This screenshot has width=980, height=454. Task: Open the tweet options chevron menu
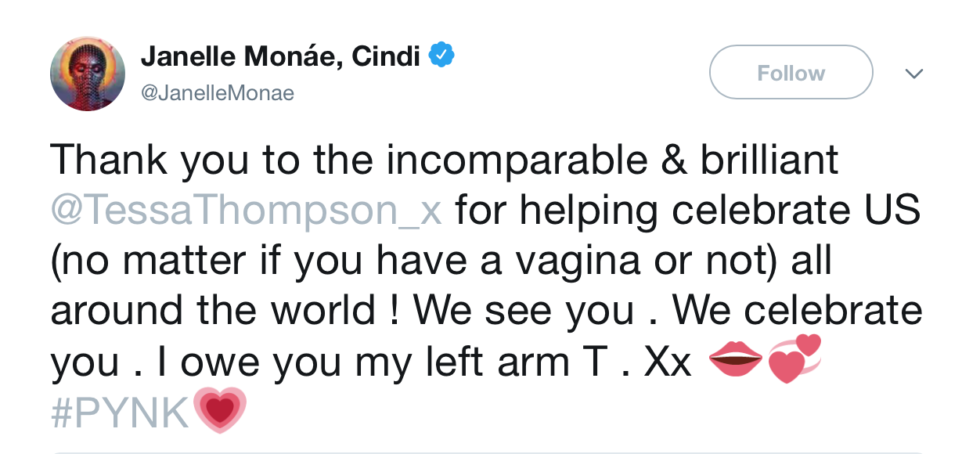[913, 73]
